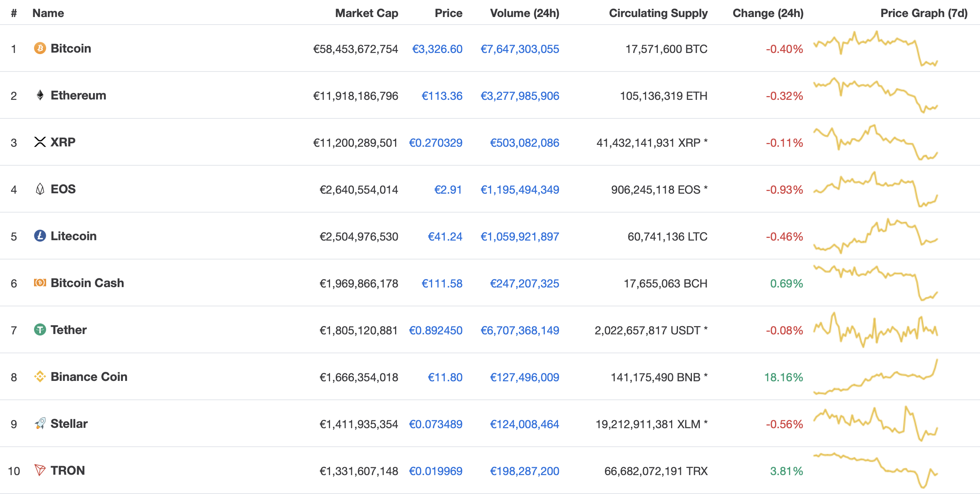Sort table by Price column header
Image resolution: width=980 pixels, height=494 pixels.
pos(448,13)
